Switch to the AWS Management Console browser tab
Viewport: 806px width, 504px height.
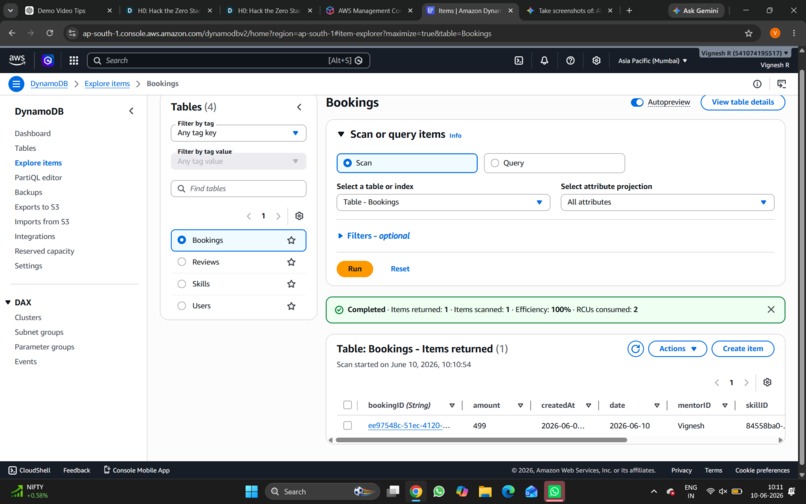[369, 10]
